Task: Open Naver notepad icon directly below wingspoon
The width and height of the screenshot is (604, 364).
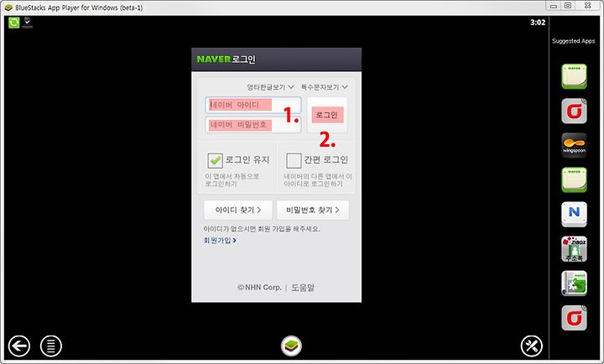Action: point(574,179)
